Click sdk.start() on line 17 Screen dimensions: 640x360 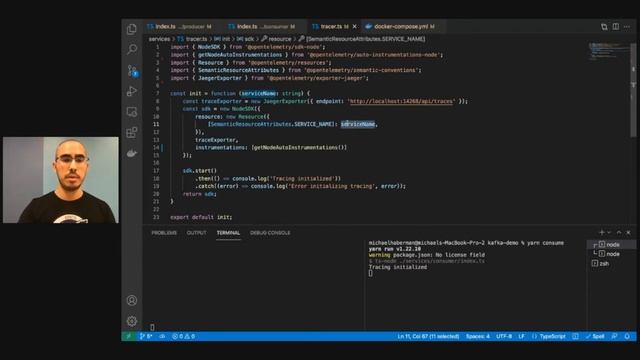(200, 171)
